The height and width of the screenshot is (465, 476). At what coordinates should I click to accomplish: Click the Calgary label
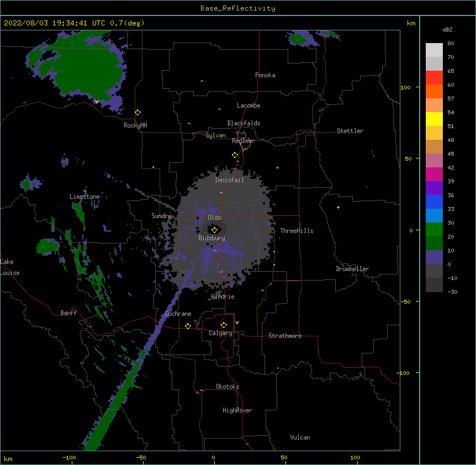pos(220,333)
